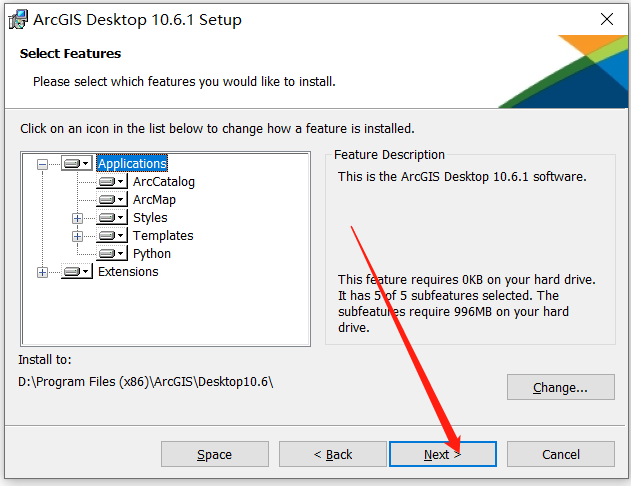631x486 pixels.
Task: Select the Applications tree item
Action: point(132,163)
